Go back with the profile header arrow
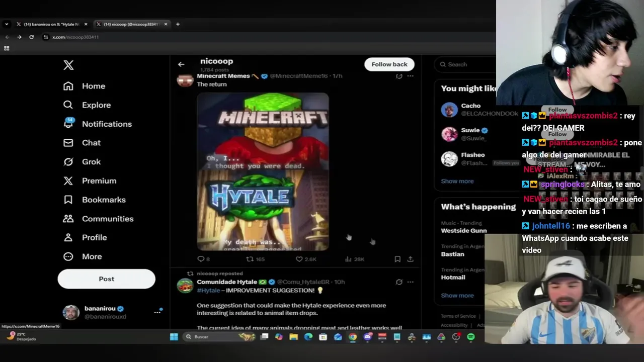The width and height of the screenshot is (644, 362). pyautogui.click(x=181, y=64)
